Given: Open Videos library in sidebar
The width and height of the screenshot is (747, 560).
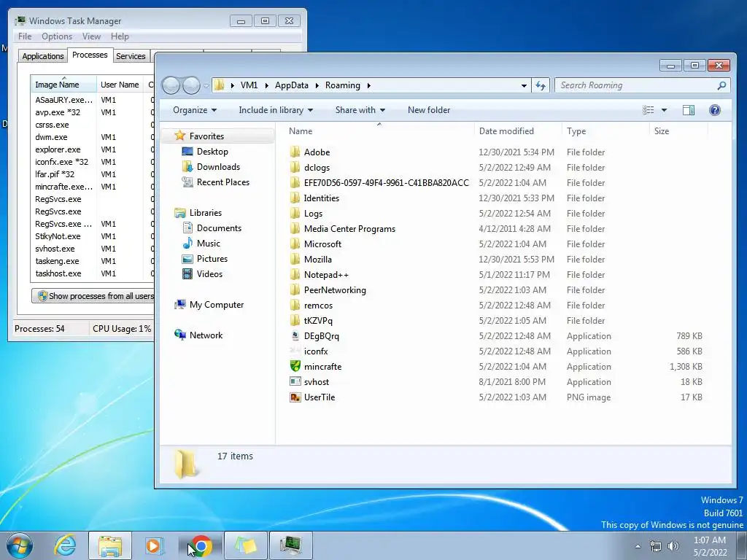Looking at the screenshot, I should (203, 274).
